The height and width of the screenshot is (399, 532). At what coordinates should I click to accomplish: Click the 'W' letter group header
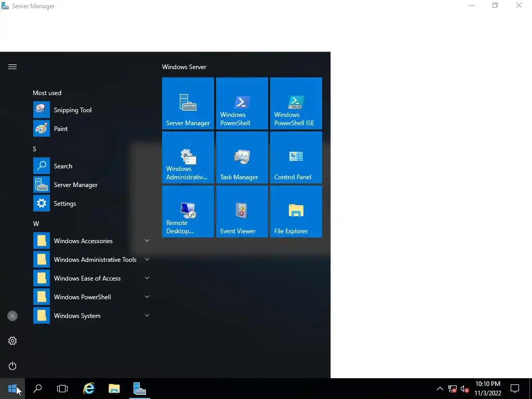pos(36,223)
